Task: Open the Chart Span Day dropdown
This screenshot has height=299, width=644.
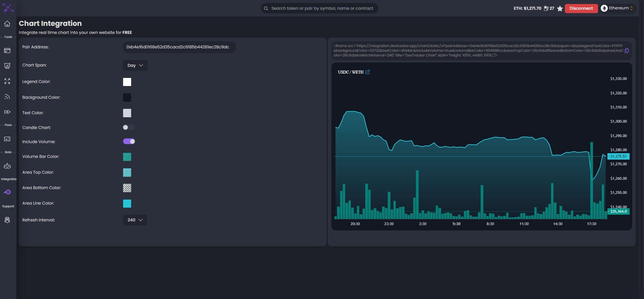Action: tap(135, 66)
